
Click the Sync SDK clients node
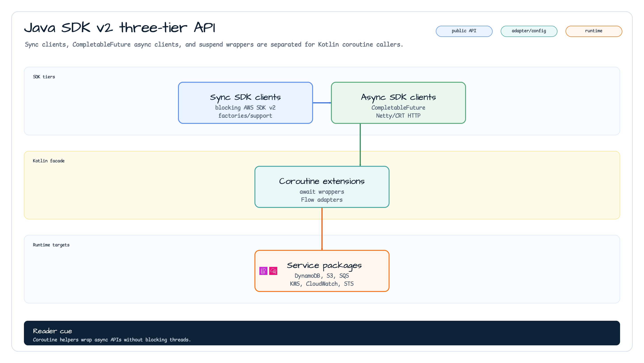[x=246, y=103]
